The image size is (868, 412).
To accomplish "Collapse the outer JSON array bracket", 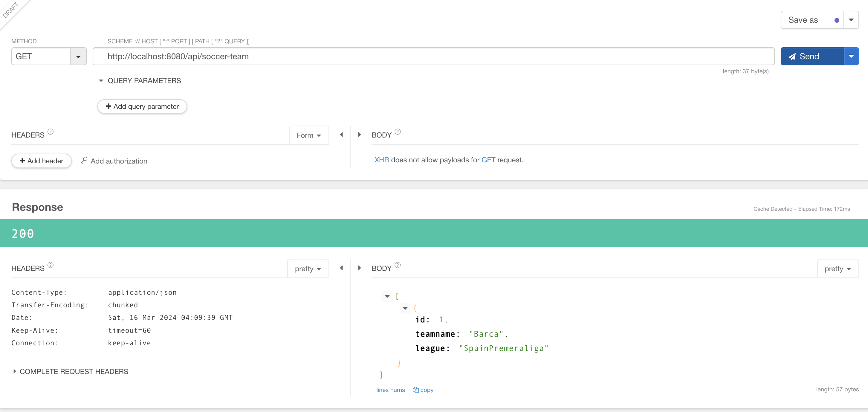I will (x=387, y=296).
